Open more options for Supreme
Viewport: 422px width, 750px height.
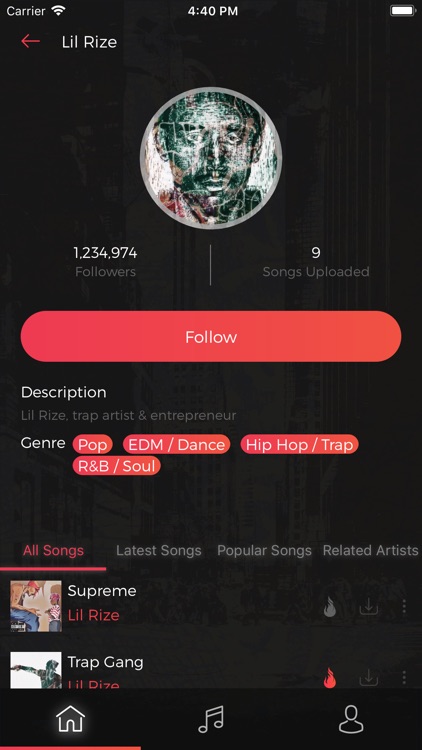pos(404,607)
